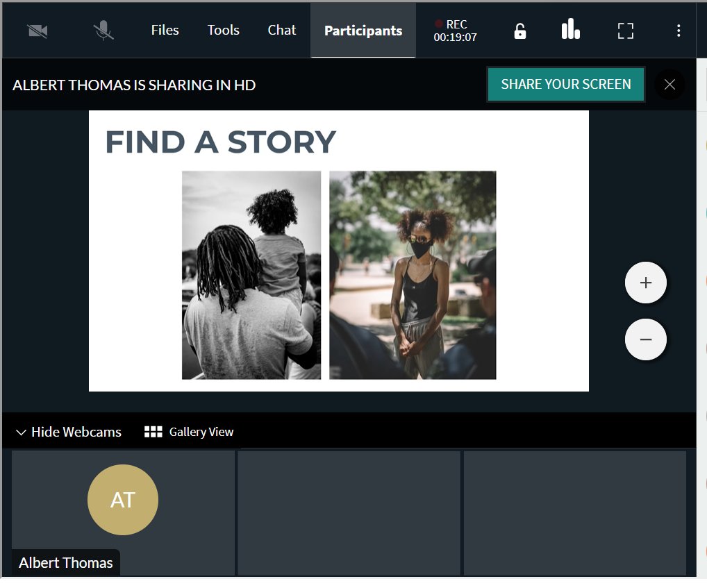Open the polls bar chart icon
707x588 pixels.
coord(570,29)
